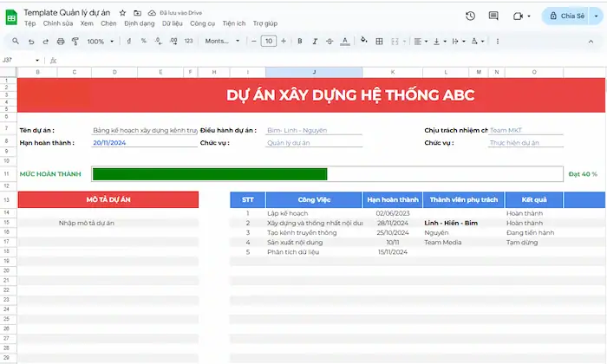Apply percent format icon
This screenshot has height=364, width=607.
click(x=144, y=41)
